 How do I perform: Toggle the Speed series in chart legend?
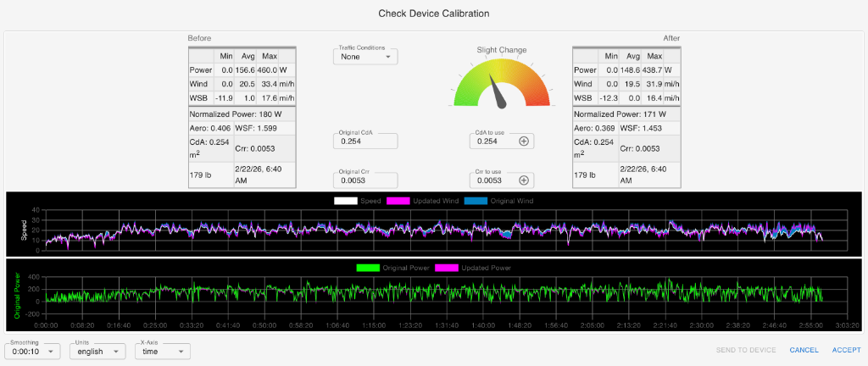(x=356, y=201)
